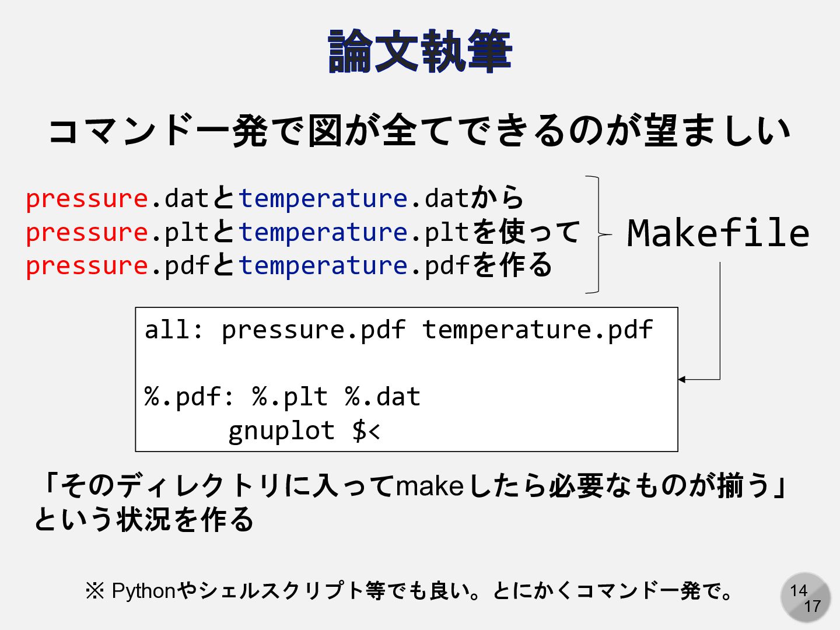The image size is (840, 630).
Task: Click the slide title 論文執筆
Action: 420,51
